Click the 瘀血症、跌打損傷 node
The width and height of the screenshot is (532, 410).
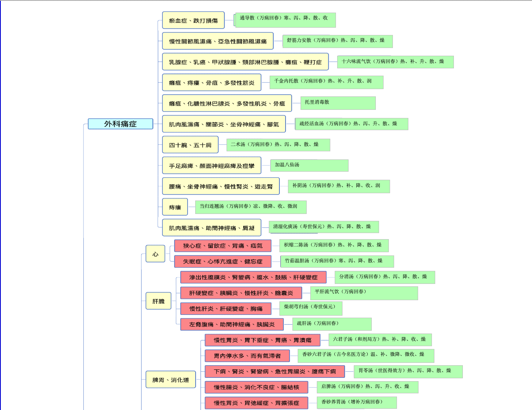tap(193, 20)
